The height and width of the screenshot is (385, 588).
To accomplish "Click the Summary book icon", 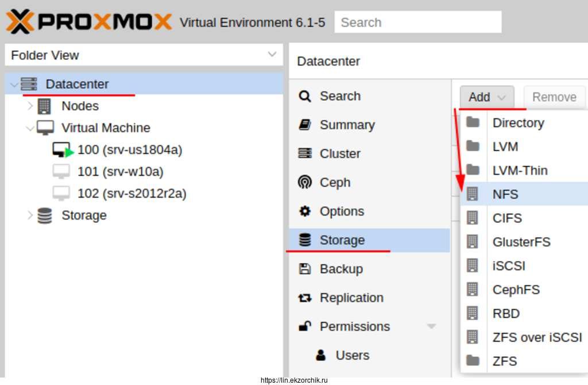I will coord(305,125).
